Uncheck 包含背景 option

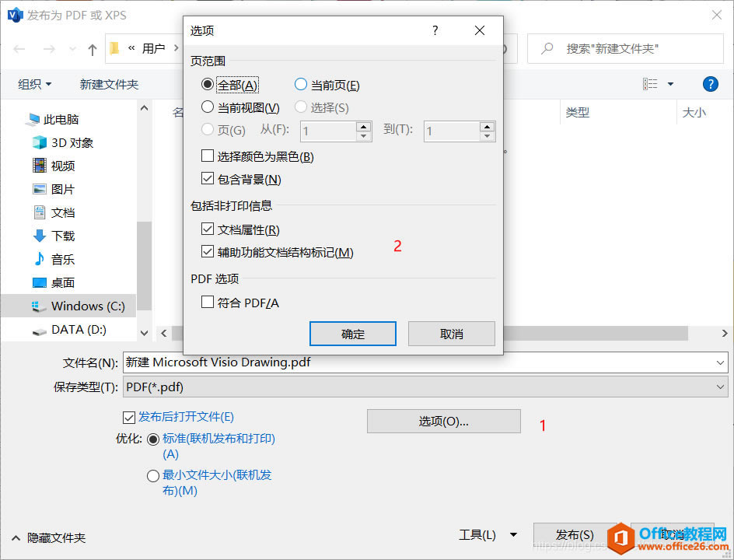point(208,178)
